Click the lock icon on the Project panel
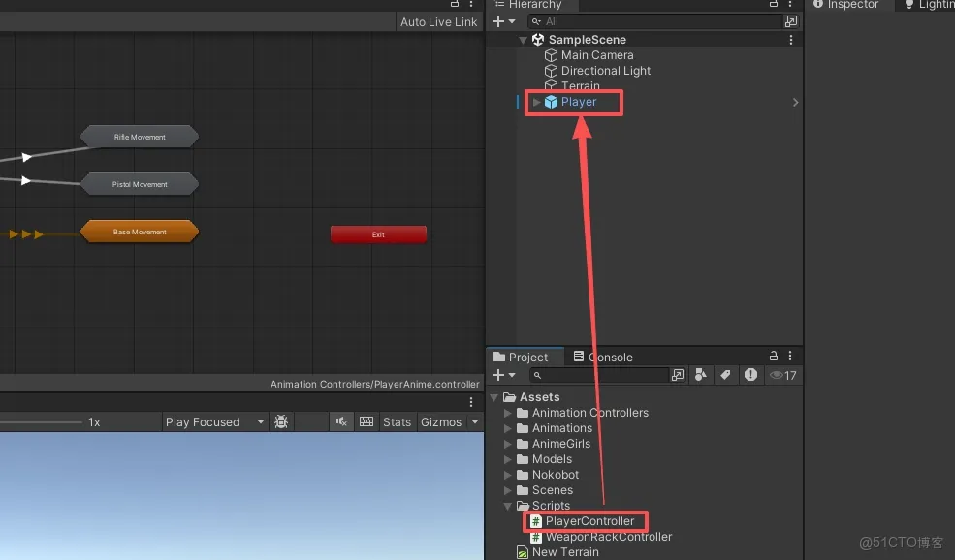This screenshot has width=955, height=560. 773,356
